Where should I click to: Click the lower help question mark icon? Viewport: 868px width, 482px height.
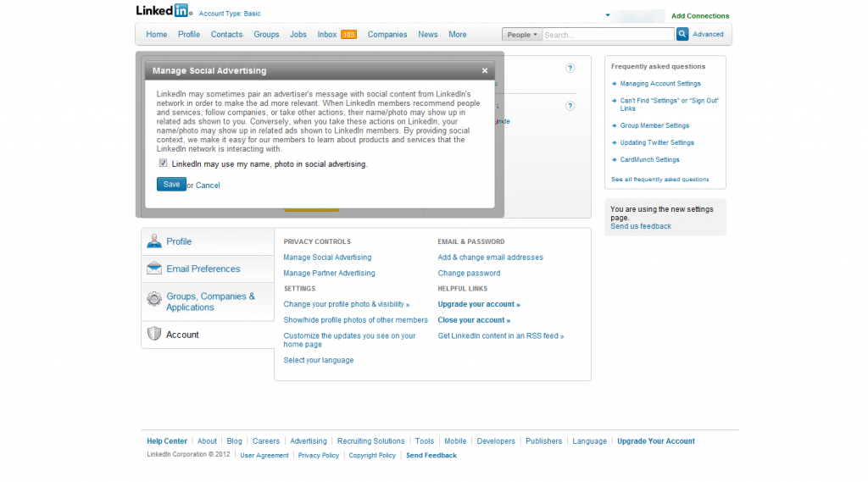coord(570,106)
